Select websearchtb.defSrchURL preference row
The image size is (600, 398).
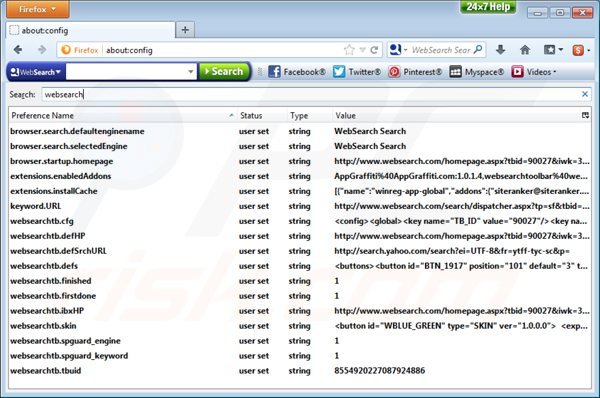[x=300, y=251]
